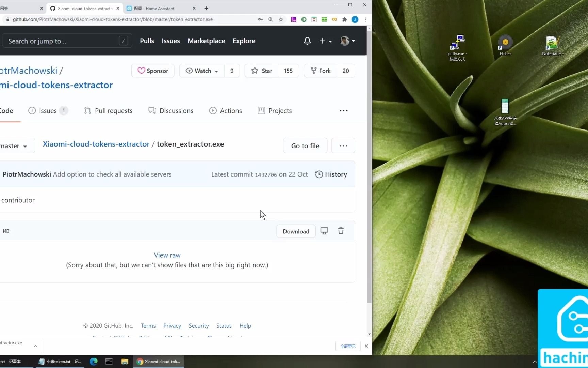588x368 pixels.
Task: Open Microsoft Edge from taskbar
Action: coord(94,362)
